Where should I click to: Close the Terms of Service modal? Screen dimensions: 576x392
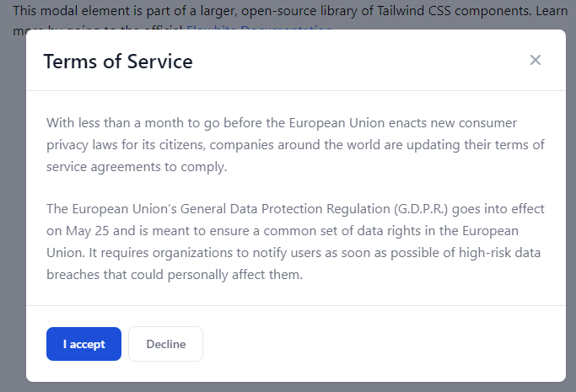tap(536, 60)
